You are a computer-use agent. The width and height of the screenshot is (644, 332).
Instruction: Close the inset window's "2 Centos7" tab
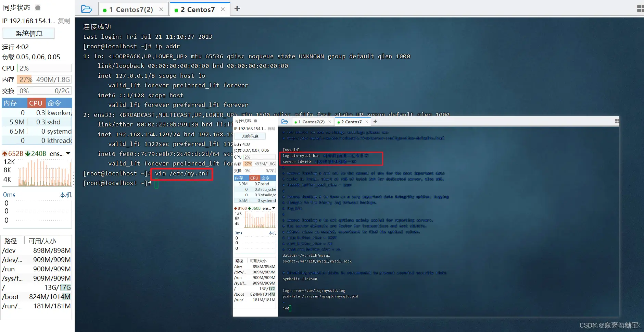pyautogui.click(x=367, y=122)
